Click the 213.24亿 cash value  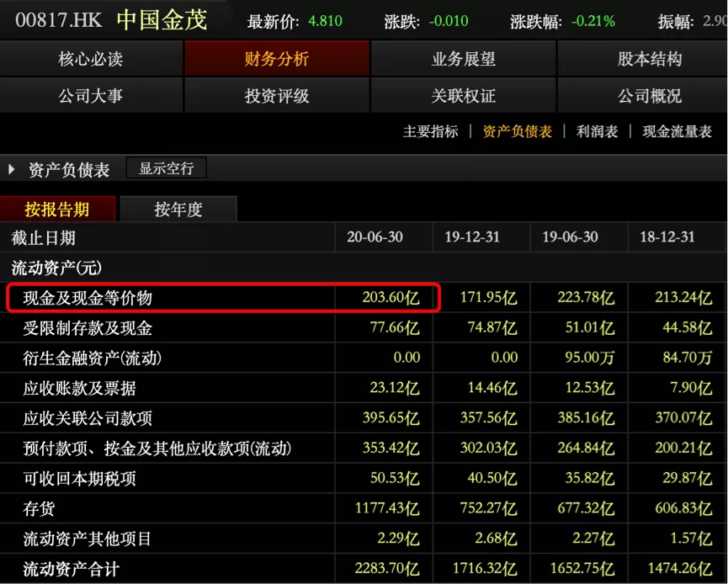click(x=683, y=297)
